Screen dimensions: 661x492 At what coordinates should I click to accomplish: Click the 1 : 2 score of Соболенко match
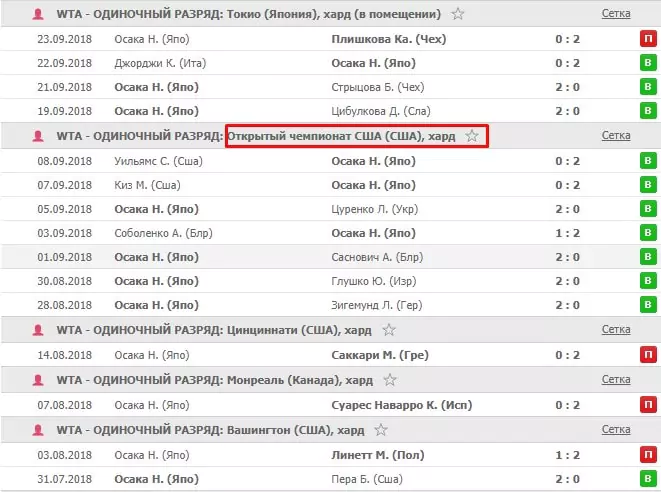tap(567, 233)
